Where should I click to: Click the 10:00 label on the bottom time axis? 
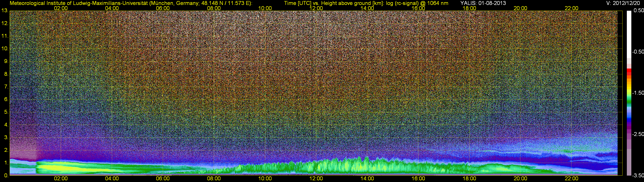[x=265, y=179]
